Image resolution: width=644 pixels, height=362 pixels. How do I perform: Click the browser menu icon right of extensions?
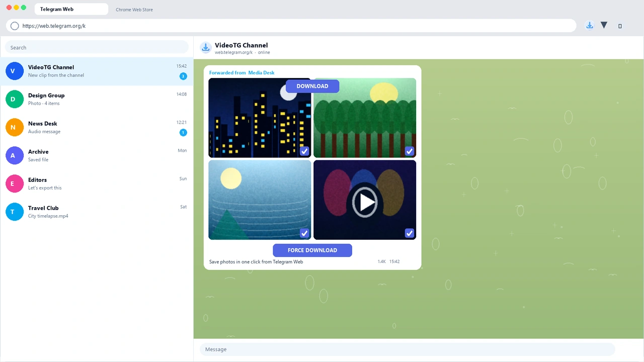620,26
